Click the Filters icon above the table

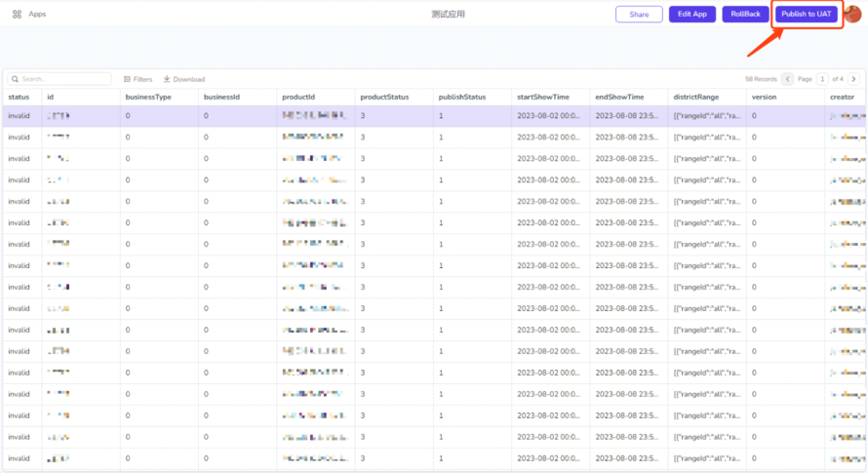pyautogui.click(x=128, y=79)
